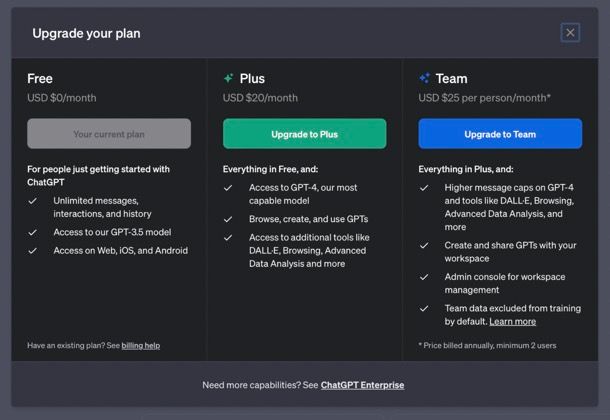Click checkmark next to Admin console
This screenshot has width=610, height=420.
pyautogui.click(x=424, y=277)
